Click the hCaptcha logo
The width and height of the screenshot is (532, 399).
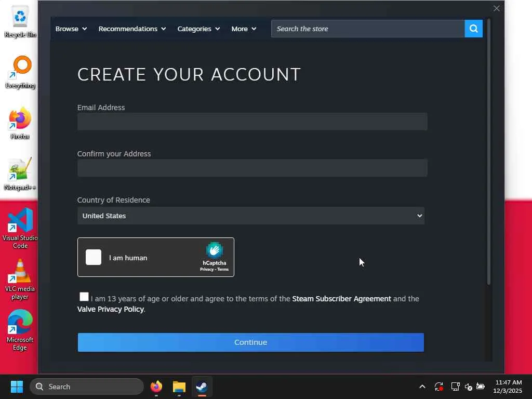[x=215, y=251]
